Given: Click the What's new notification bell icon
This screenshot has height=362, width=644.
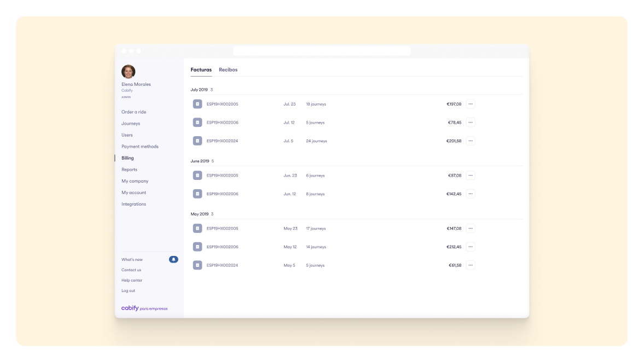Looking at the screenshot, I should pyautogui.click(x=173, y=259).
